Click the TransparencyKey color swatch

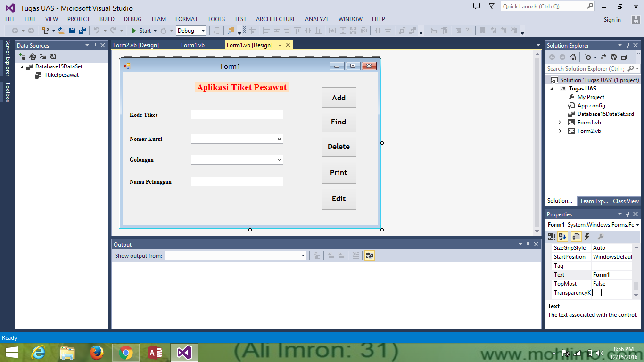pyautogui.click(x=597, y=293)
